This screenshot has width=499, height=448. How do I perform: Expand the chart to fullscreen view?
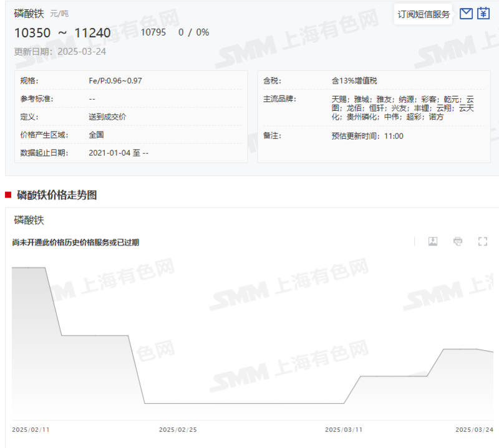tap(482, 241)
